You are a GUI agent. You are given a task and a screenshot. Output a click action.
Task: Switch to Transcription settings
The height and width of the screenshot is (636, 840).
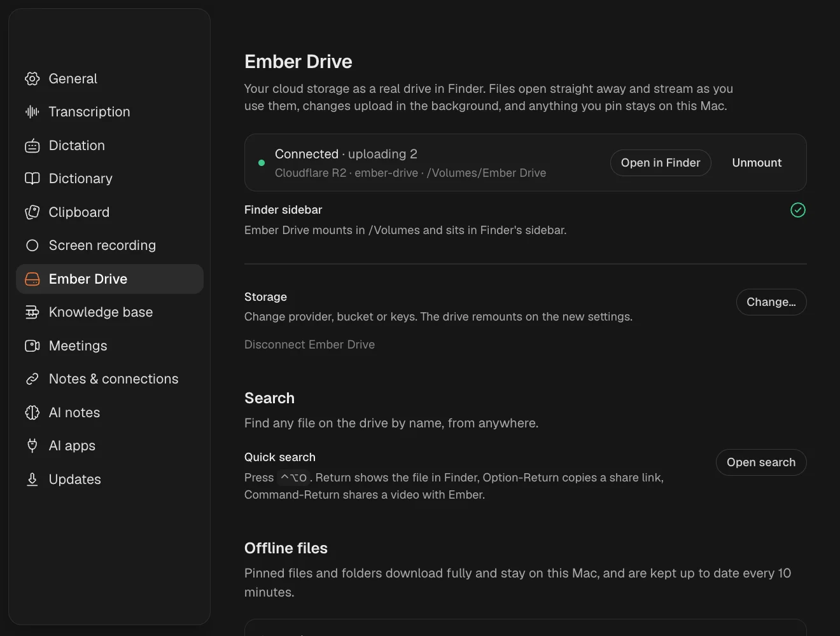[x=109, y=112]
